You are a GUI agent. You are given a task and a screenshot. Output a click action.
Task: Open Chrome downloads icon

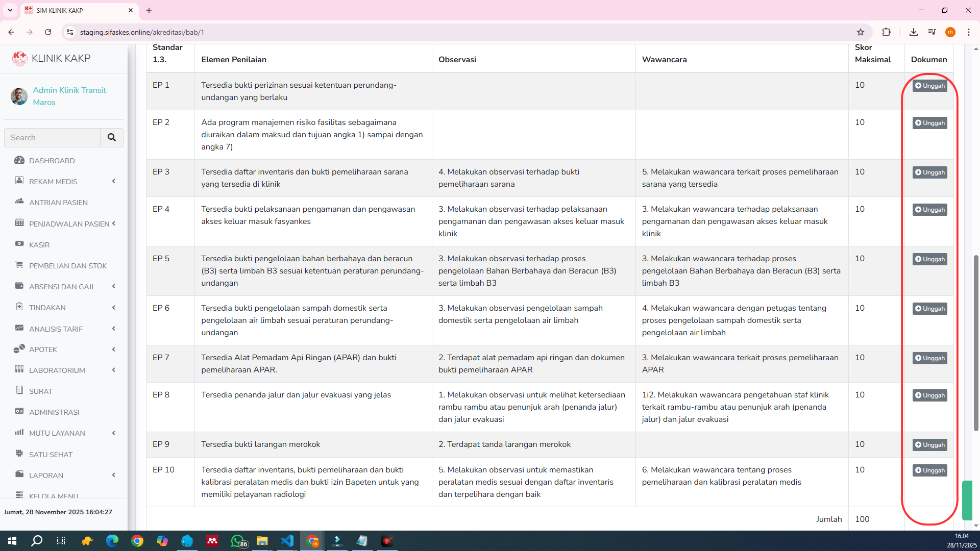tap(914, 32)
